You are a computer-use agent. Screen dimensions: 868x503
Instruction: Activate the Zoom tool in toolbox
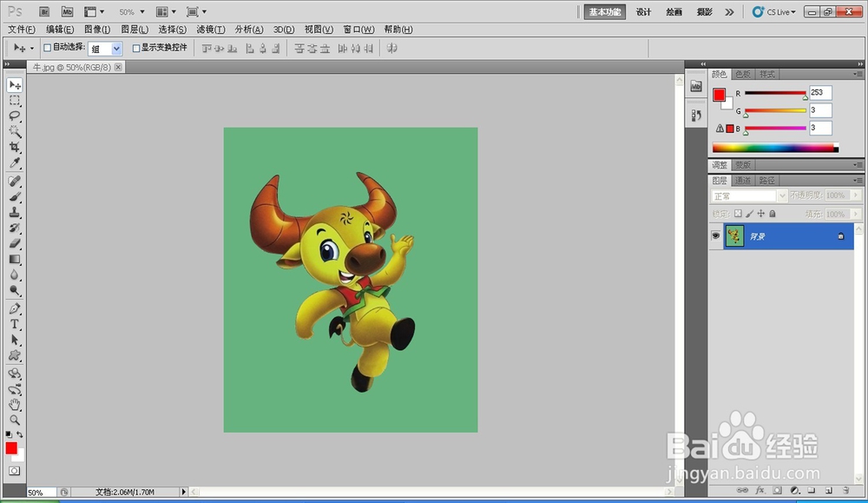(15, 420)
